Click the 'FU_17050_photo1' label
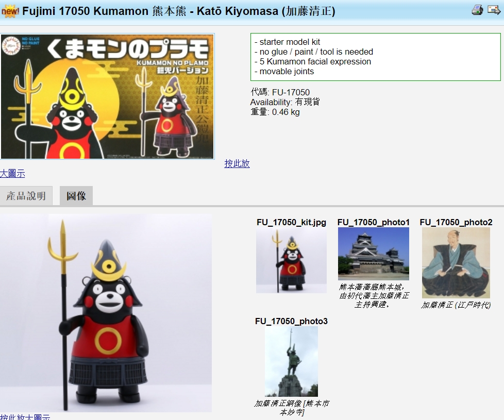504x420 pixels. [x=374, y=223]
